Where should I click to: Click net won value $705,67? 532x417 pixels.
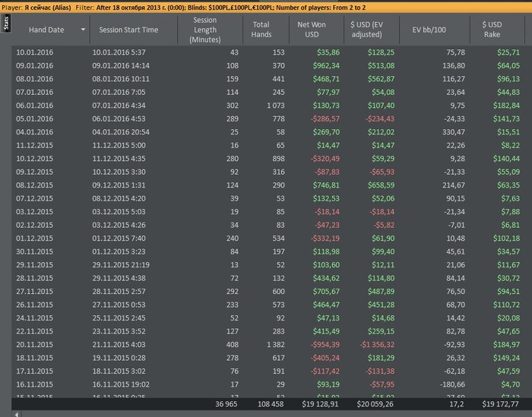(326, 292)
